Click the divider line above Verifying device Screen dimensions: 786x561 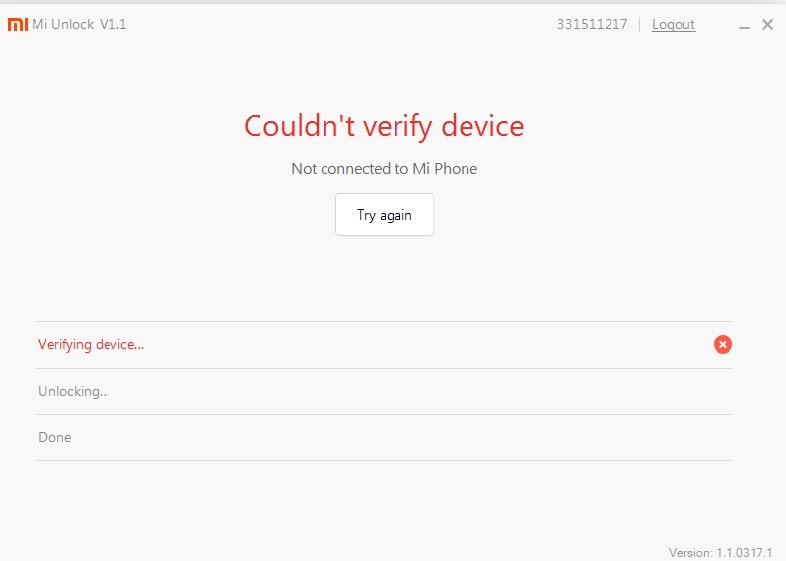384,322
